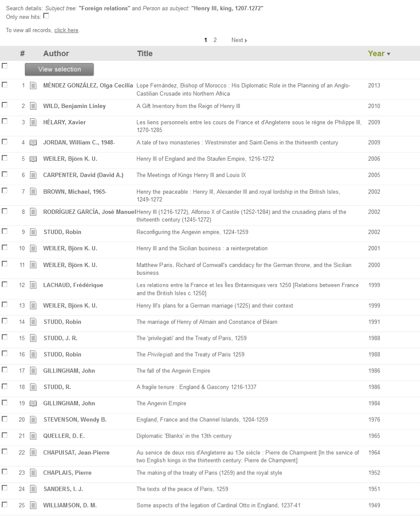Click the book icon for Jordan's record
This screenshot has height=516, width=420.
click(x=33, y=143)
